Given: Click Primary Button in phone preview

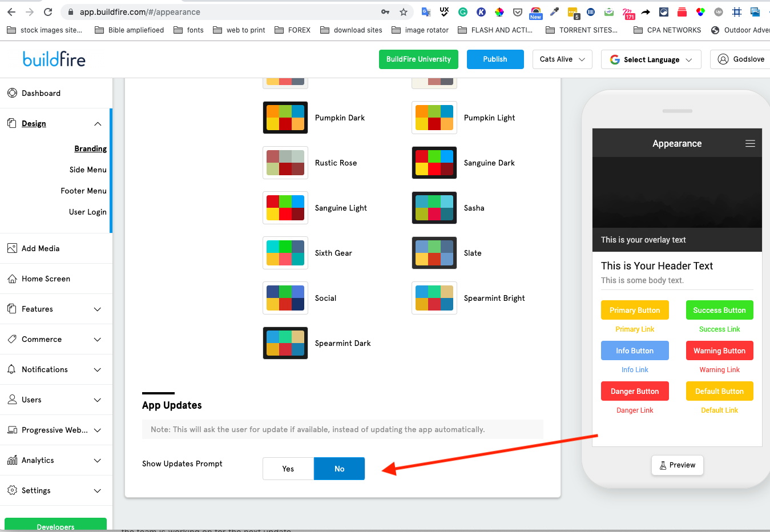Looking at the screenshot, I should click(x=635, y=310).
